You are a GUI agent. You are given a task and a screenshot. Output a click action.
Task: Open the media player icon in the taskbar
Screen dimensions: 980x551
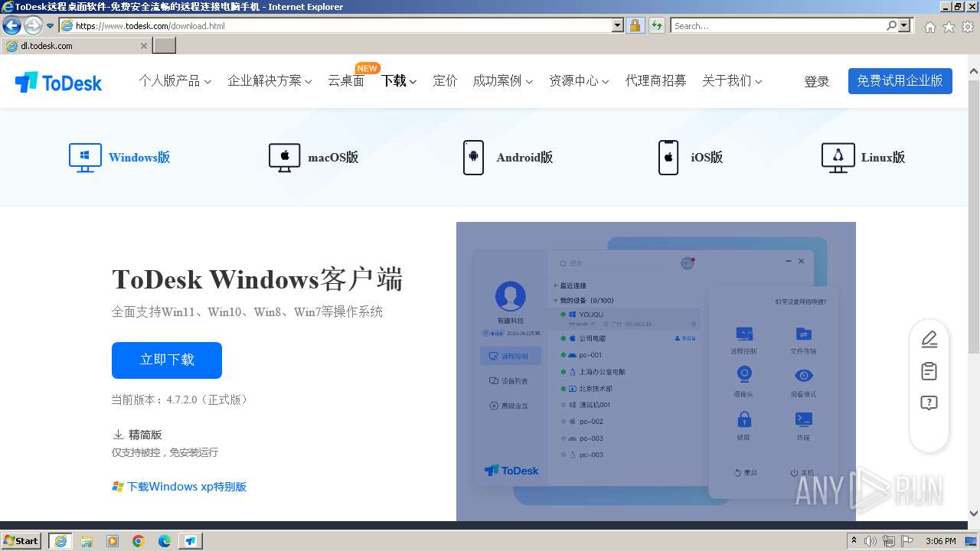point(113,541)
